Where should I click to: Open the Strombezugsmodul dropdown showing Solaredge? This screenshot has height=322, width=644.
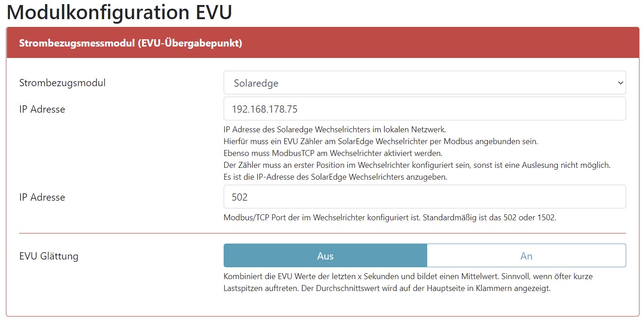[x=424, y=83]
